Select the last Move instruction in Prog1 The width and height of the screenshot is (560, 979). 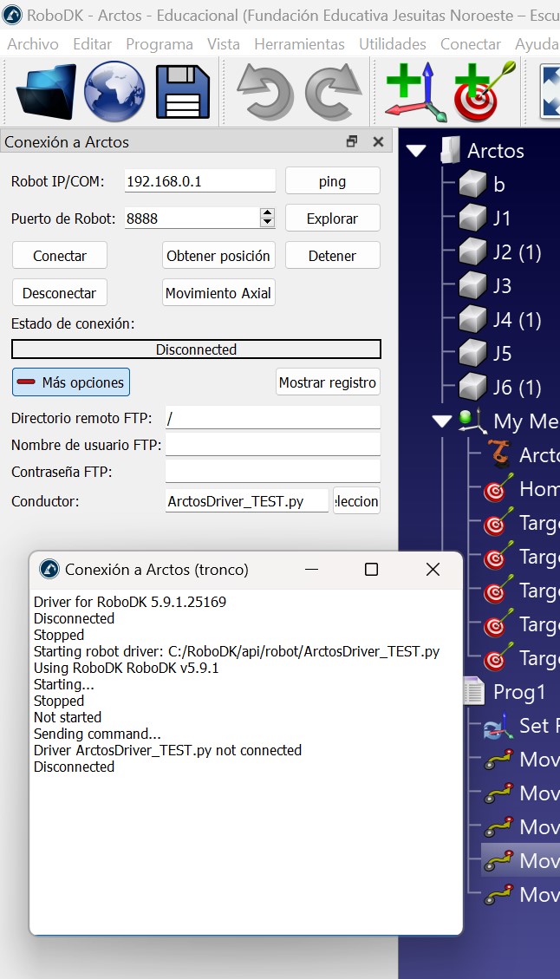coord(521,894)
